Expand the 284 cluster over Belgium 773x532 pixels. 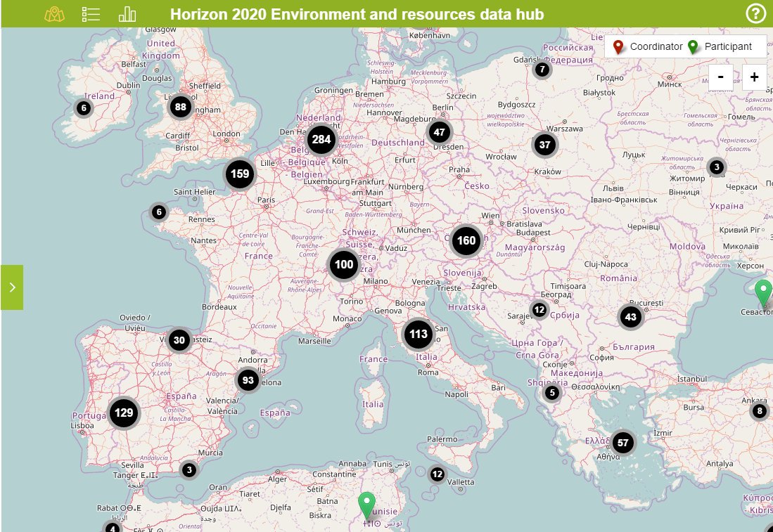[321, 139]
